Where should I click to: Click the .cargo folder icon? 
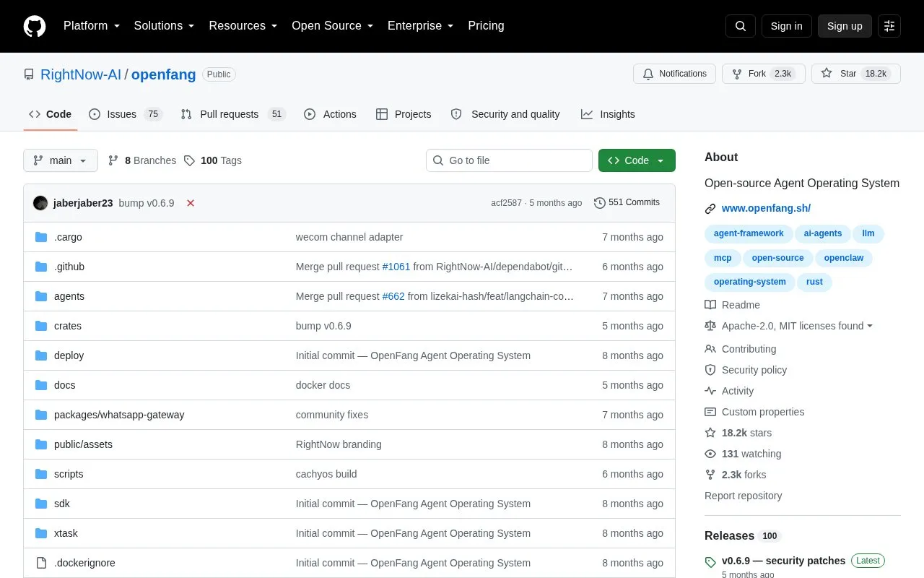[41, 237]
